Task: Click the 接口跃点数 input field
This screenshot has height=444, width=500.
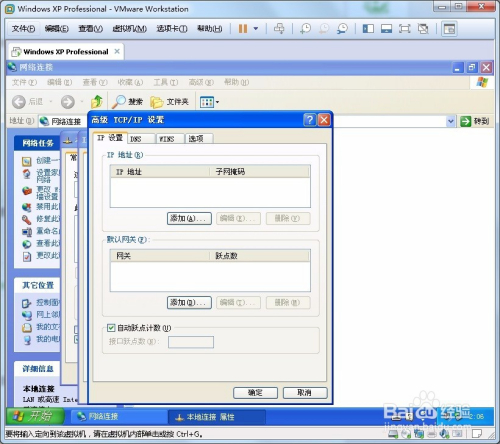Action: point(191,342)
